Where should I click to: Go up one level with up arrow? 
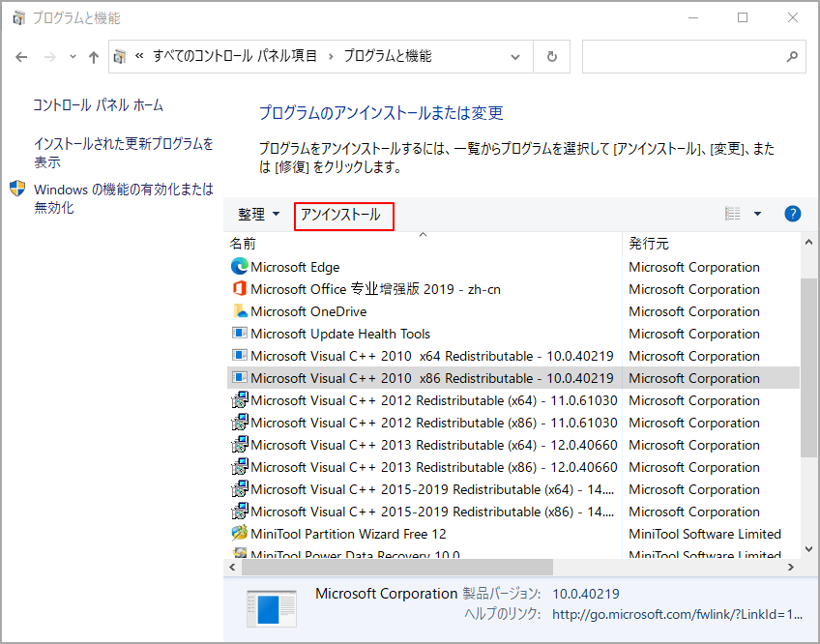tap(94, 57)
